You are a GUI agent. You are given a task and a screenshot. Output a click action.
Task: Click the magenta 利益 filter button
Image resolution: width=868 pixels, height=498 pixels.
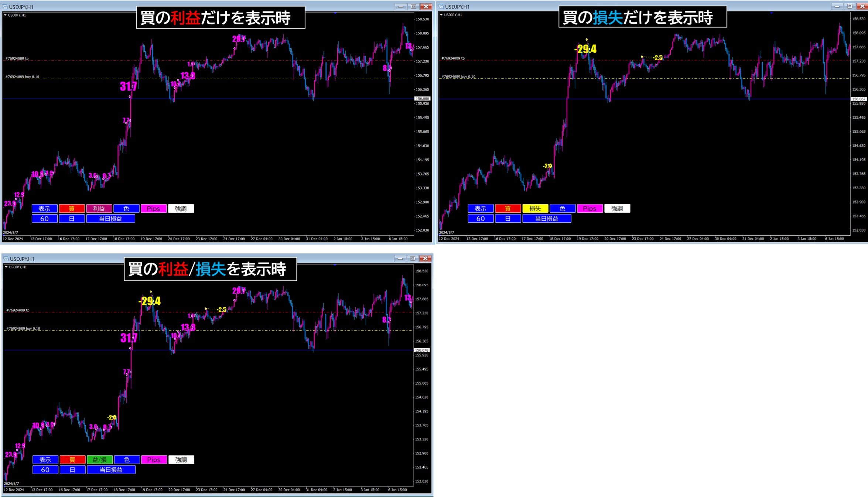coord(99,209)
